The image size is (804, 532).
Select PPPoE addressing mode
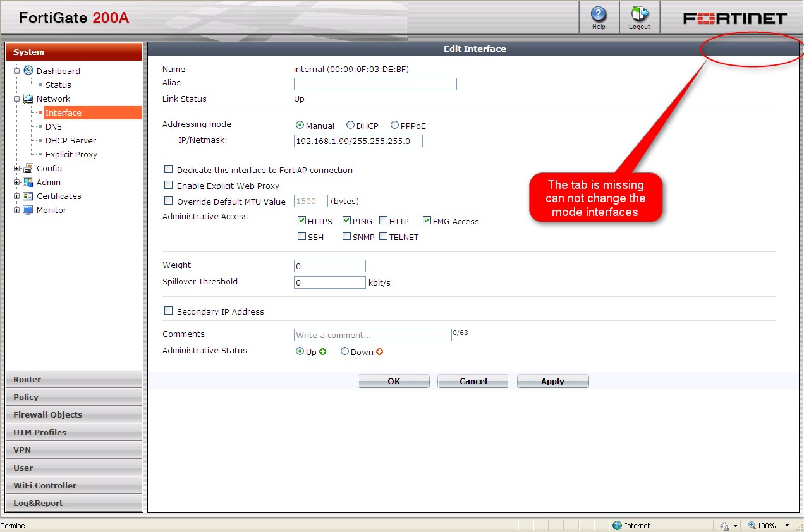pos(394,125)
